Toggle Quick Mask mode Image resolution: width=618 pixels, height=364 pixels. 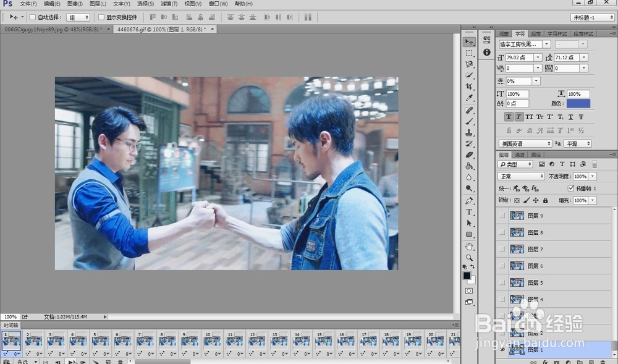468,290
